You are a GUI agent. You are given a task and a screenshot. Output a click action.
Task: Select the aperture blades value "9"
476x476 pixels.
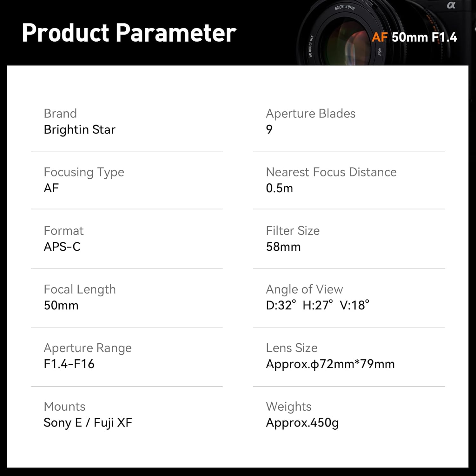[269, 129]
